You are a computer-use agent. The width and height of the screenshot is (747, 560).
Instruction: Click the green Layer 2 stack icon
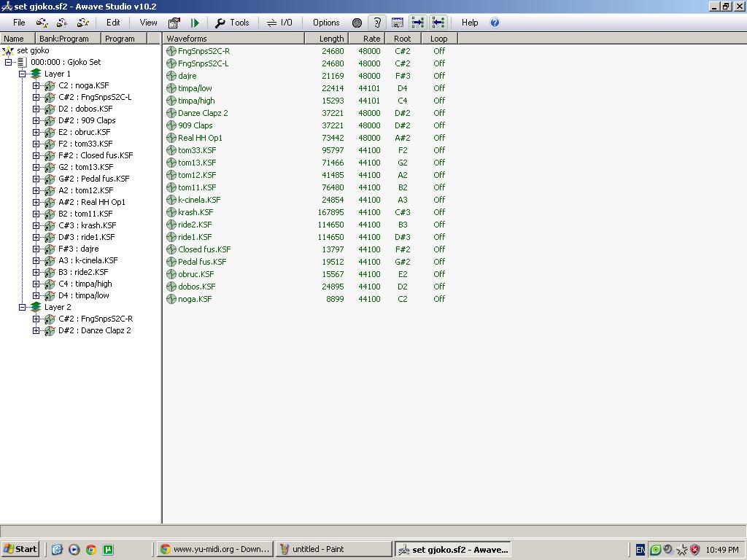36,307
